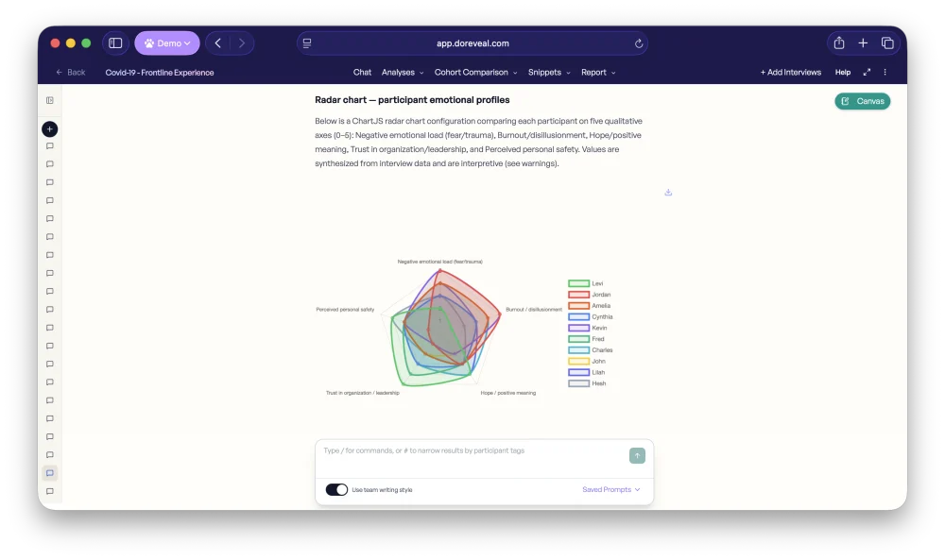This screenshot has width=945, height=560.
Task: Expand the Saved Prompts list
Action: coord(610,489)
